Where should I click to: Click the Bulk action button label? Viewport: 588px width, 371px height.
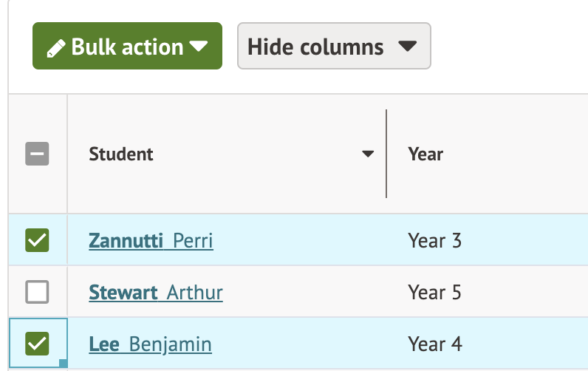coord(127,47)
